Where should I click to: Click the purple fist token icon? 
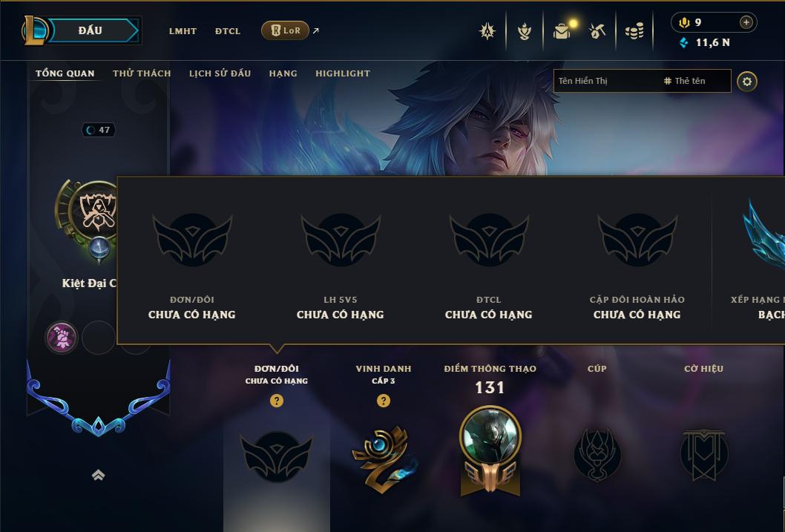(62, 338)
